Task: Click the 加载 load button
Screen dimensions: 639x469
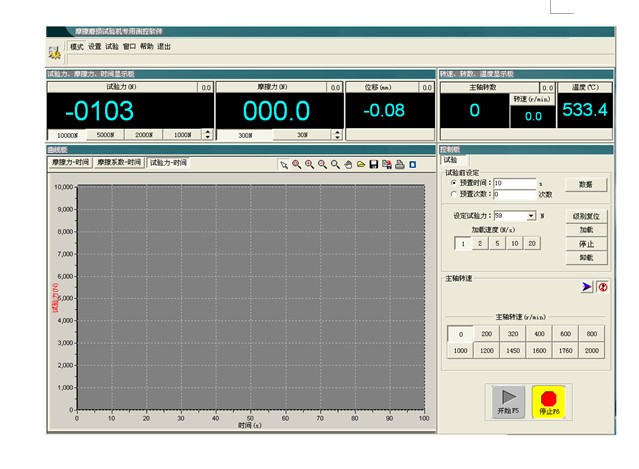Action: pos(586,230)
